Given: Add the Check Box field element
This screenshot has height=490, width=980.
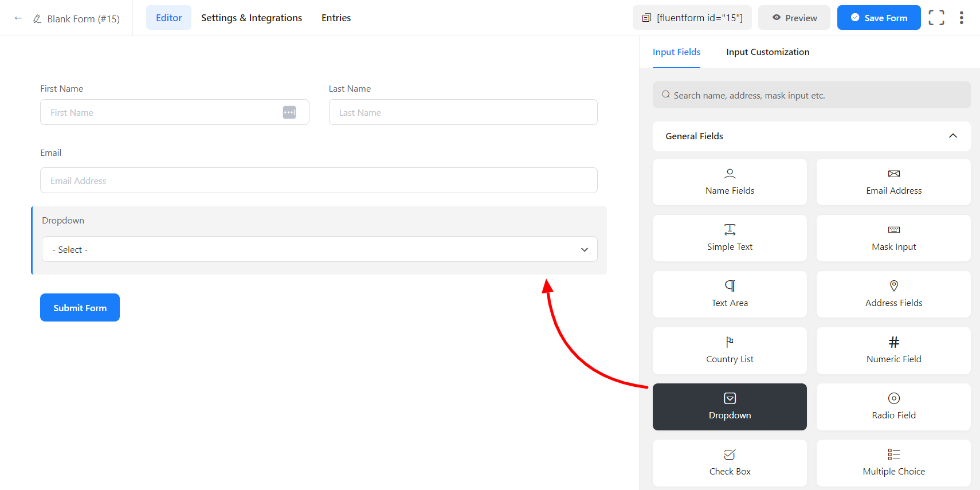Looking at the screenshot, I should coord(729,462).
